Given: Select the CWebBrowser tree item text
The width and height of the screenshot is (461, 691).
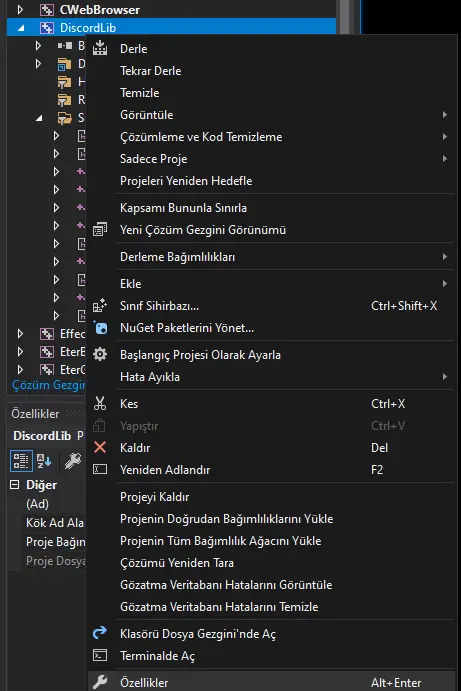Looking at the screenshot, I should [100, 10].
